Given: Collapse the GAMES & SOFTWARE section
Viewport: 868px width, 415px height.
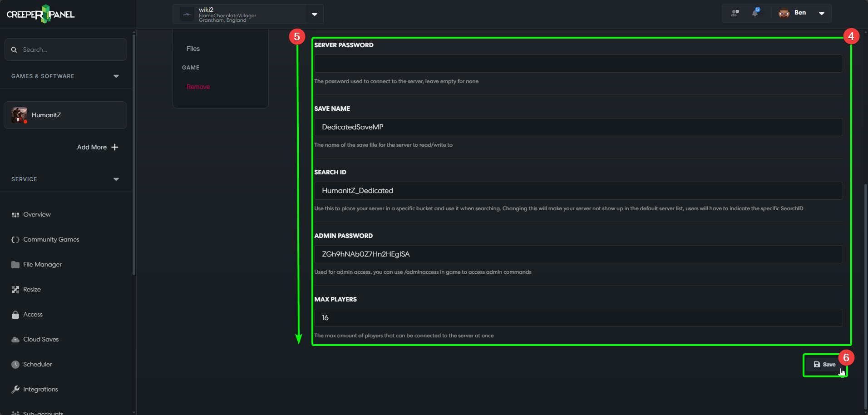Looking at the screenshot, I should tap(116, 76).
